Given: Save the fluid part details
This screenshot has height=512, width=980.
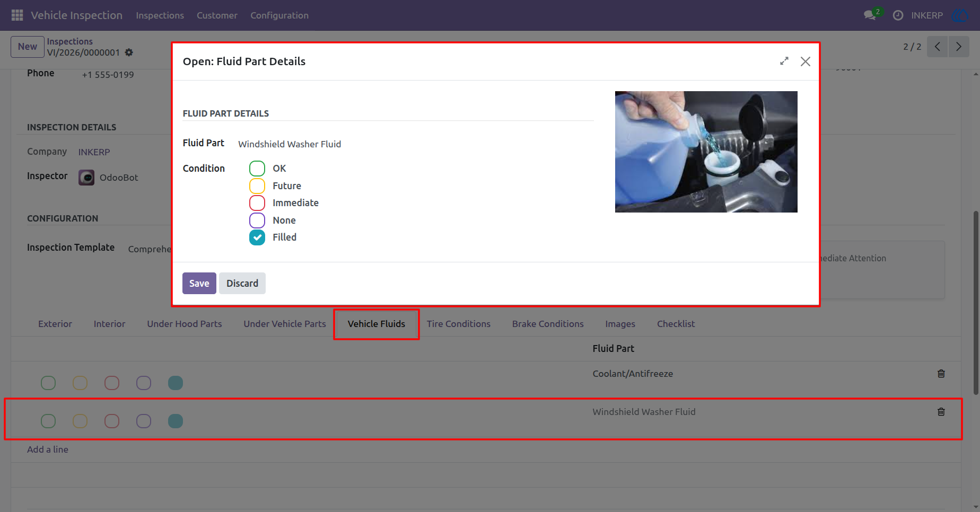Looking at the screenshot, I should (x=199, y=284).
